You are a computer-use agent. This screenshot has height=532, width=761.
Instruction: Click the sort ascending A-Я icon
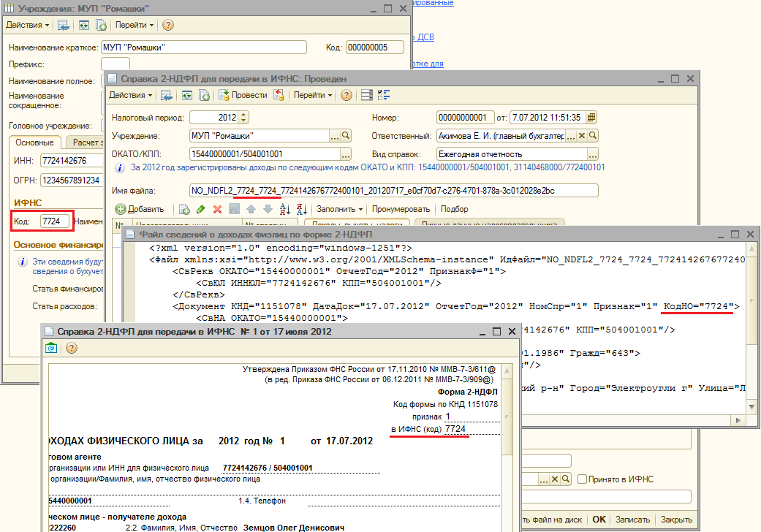click(284, 209)
